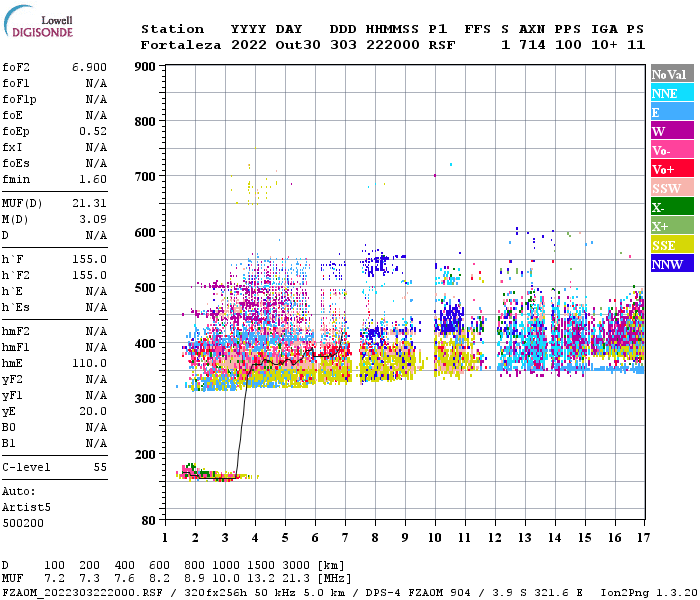Select the X- dark green legend swatch

pos(672,207)
